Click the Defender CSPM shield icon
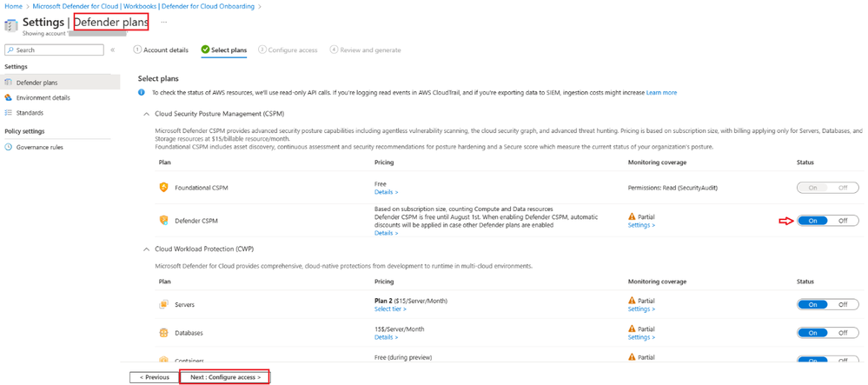Image resolution: width=868 pixels, height=385 pixels. point(163,221)
